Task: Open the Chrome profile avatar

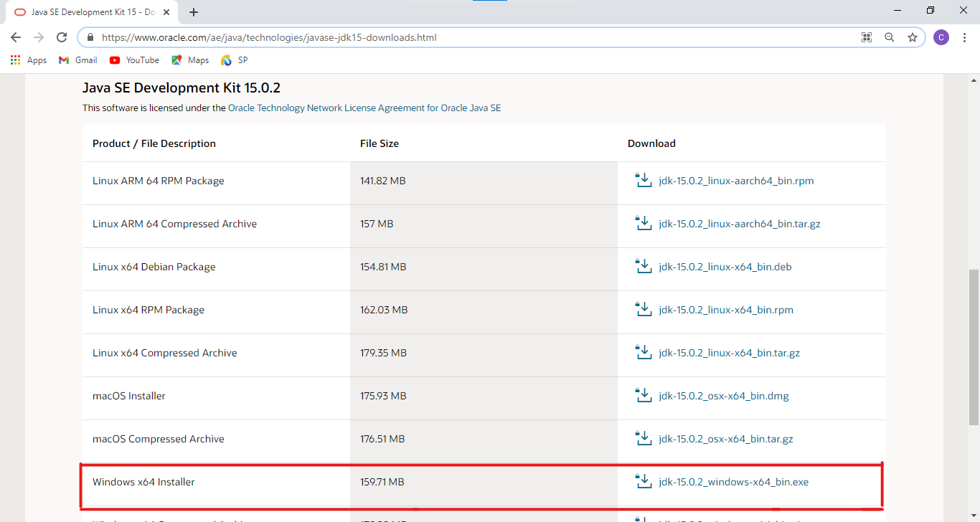Action: (941, 37)
